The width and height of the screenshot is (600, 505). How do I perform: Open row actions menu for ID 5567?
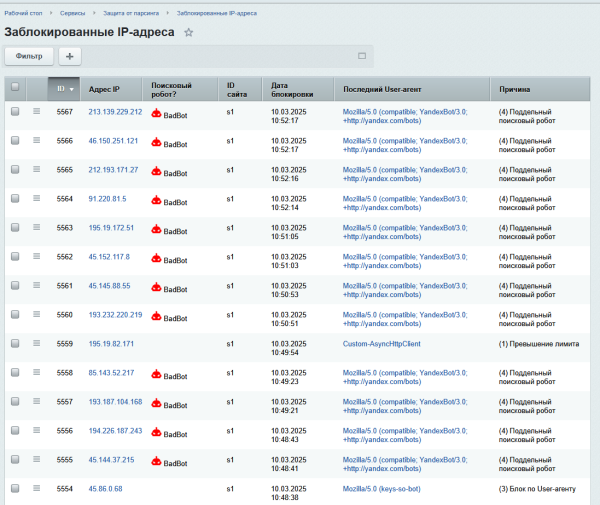coord(37,112)
